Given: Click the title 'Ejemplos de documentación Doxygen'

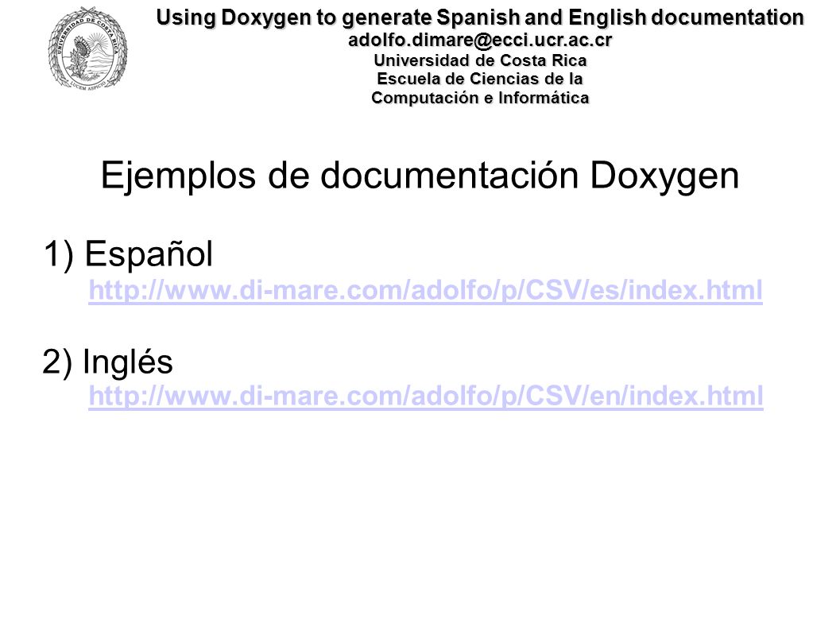Looking at the screenshot, I should [420, 176].
